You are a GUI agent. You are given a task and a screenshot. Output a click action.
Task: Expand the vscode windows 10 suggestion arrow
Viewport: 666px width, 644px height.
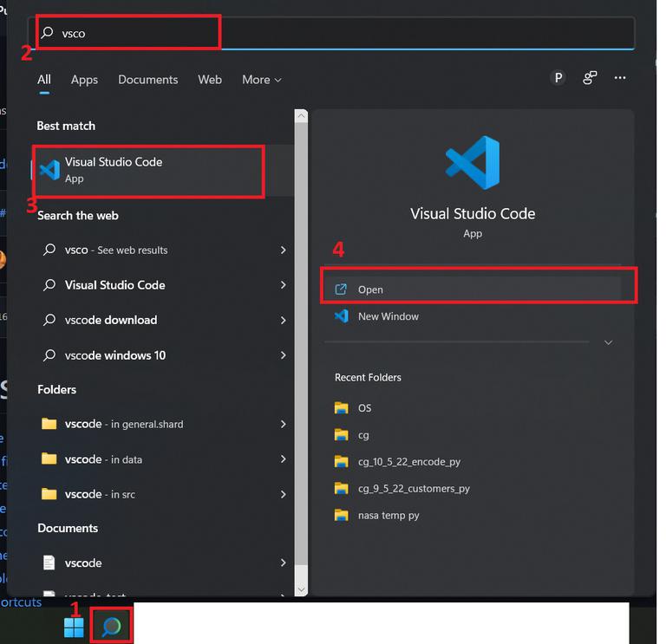pos(283,355)
